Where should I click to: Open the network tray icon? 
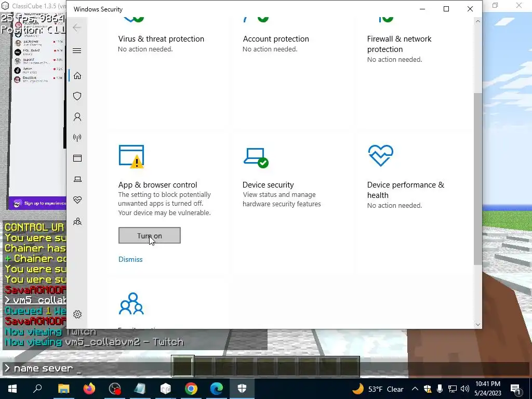click(453, 389)
